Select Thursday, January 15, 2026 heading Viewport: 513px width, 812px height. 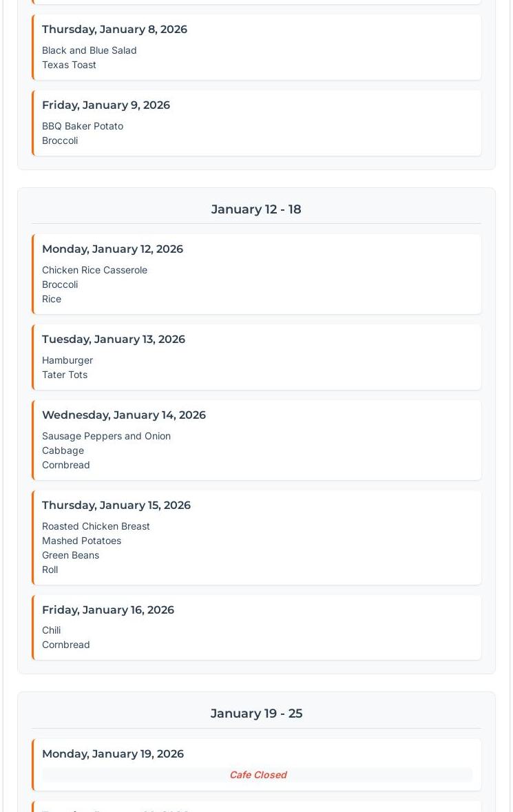click(x=116, y=506)
